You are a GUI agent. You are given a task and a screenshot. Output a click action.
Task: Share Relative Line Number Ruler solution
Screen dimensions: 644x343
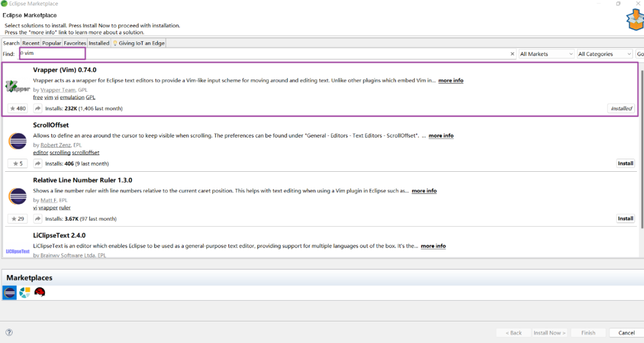pos(38,218)
